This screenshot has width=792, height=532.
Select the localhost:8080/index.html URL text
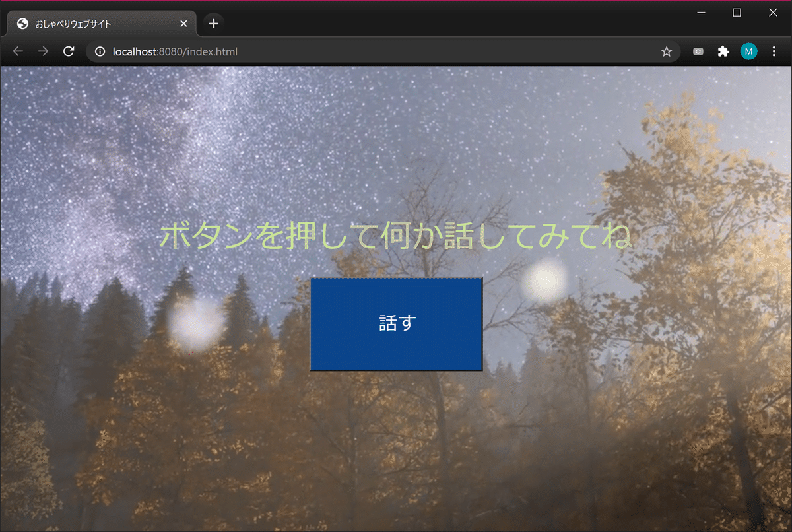[174, 51]
